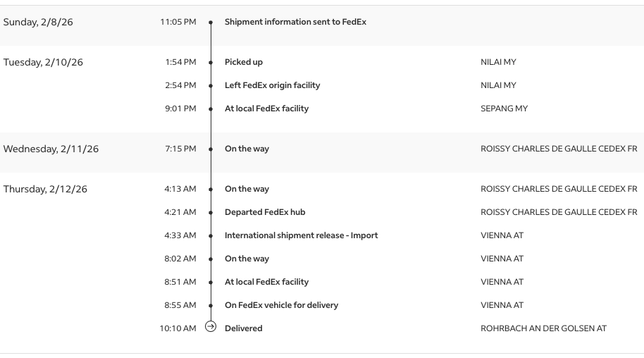Click the marker next to 'Left FedEx origin facility'

click(211, 86)
